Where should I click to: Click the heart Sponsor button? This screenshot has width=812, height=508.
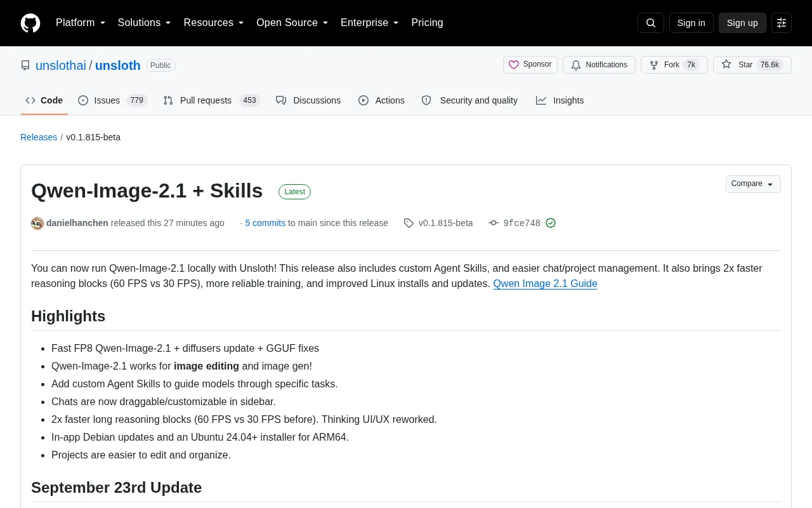(x=530, y=65)
